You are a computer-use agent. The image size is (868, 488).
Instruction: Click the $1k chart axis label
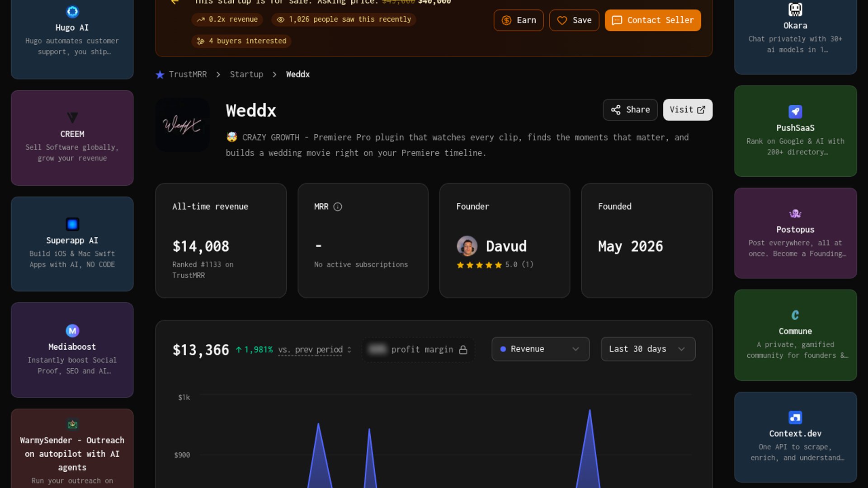(184, 398)
